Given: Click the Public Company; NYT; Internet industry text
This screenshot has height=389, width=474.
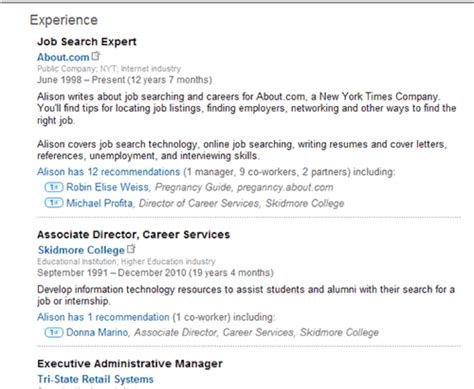Looking at the screenshot, I should pos(109,69).
